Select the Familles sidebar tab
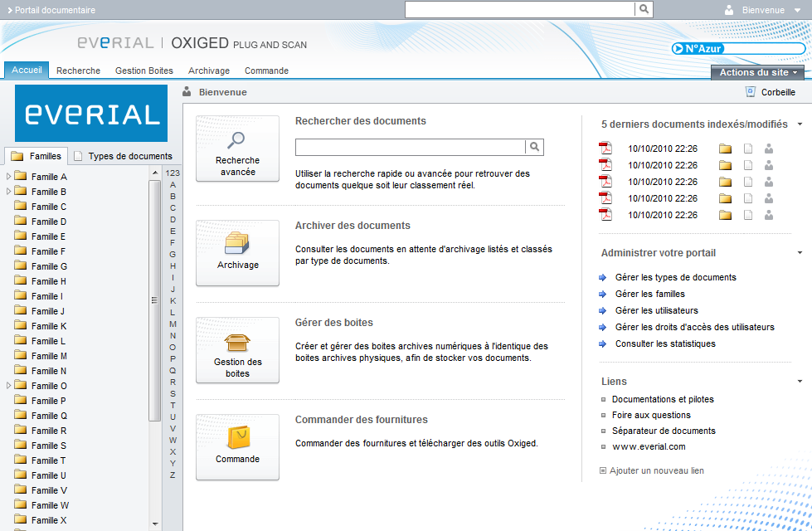This screenshot has height=531, width=812. click(x=36, y=156)
